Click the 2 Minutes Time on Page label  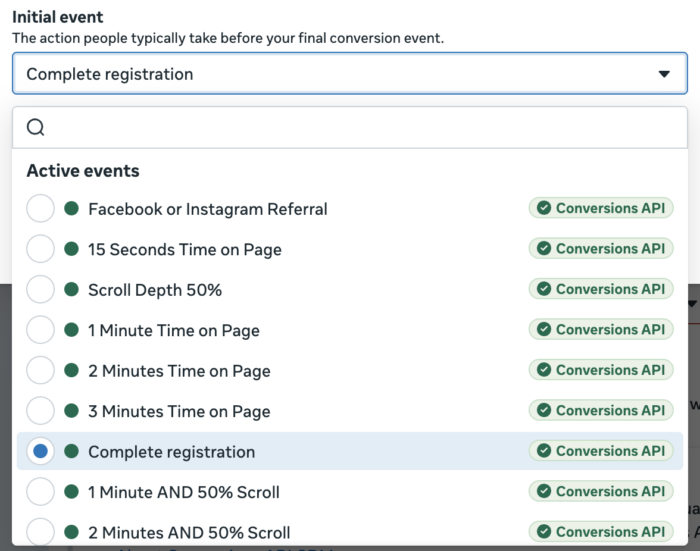(179, 371)
